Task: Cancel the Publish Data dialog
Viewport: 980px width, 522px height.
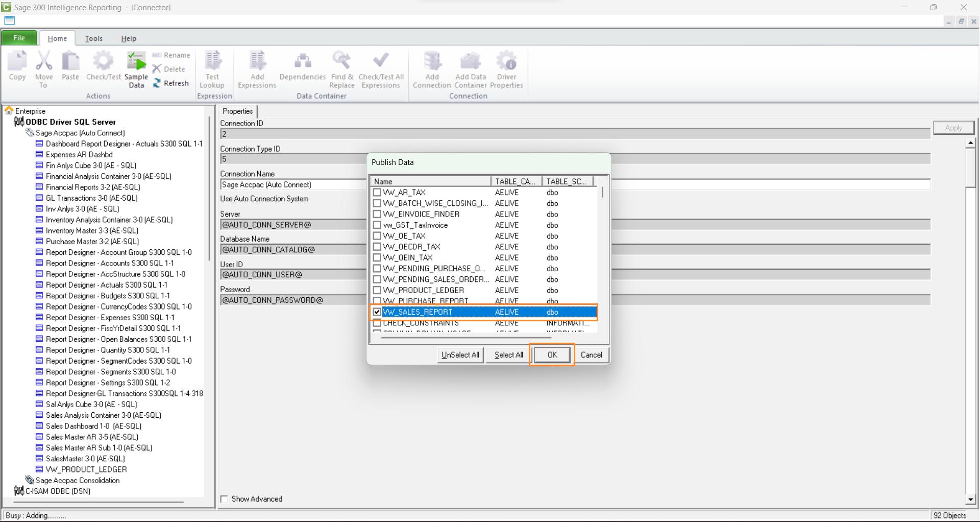Action: pyautogui.click(x=592, y=355)
